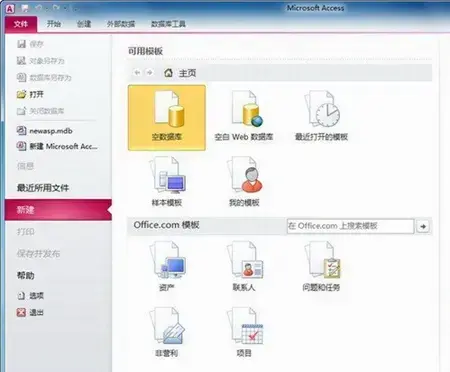Select the 资产 assets template

tap(167, 267)
